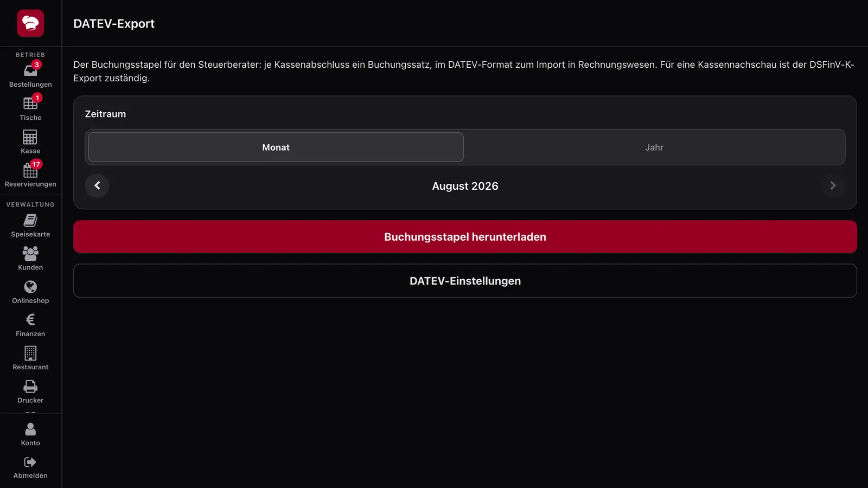The width and height of the screenshot is (868, 488).
Task: Open the Speisekarte menu editor
Action: (30, 226)
